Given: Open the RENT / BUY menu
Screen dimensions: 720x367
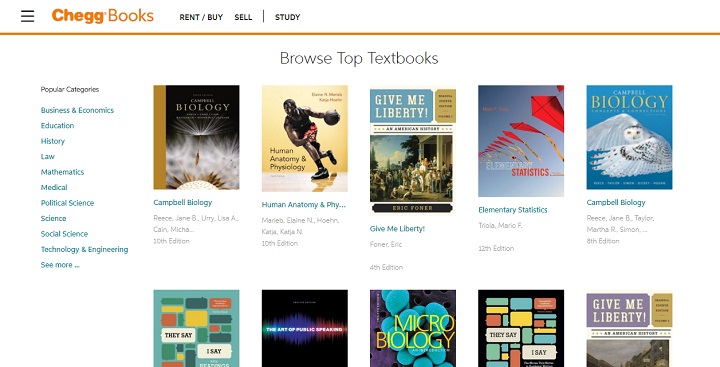Looking at the screenshot, I should click(x=201, y=17).
